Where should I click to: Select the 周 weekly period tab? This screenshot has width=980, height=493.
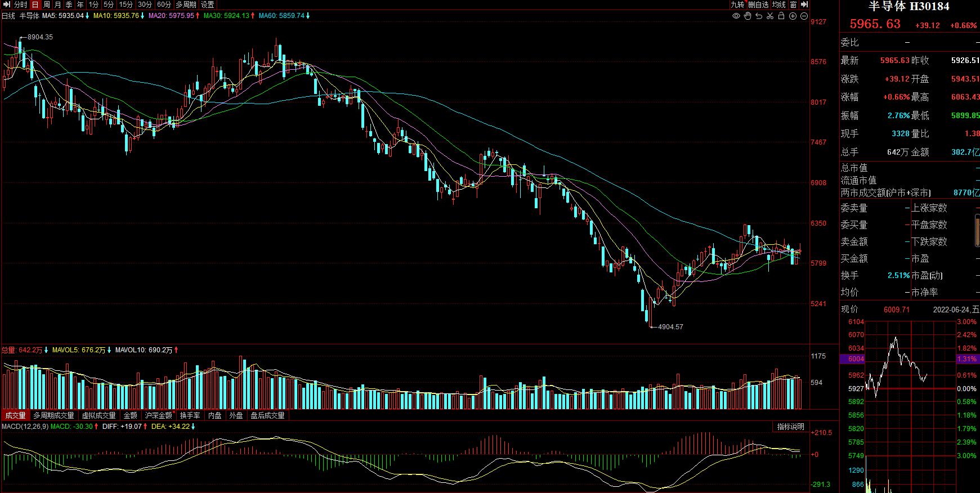coord(47,5)
